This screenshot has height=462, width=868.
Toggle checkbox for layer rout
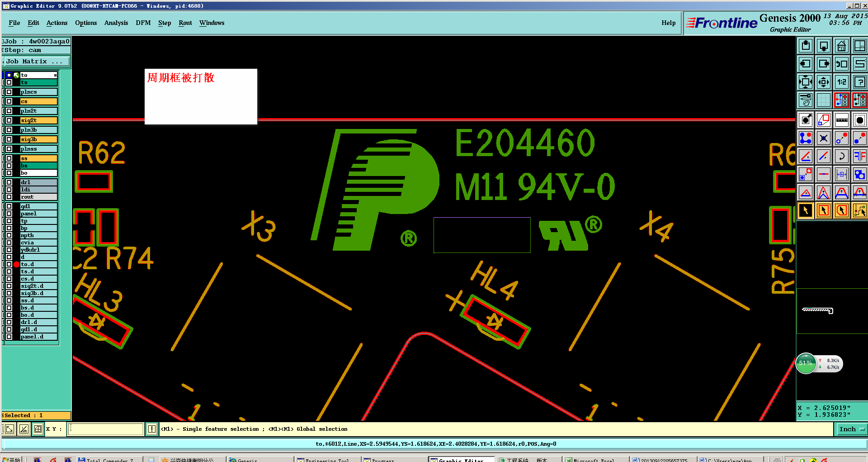click(9, 197)
